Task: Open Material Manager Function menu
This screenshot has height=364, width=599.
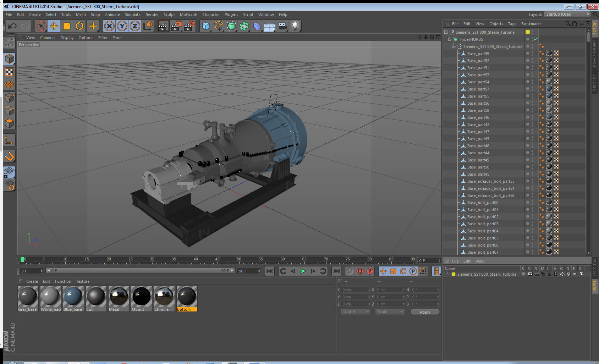Action: pos(63,281)
